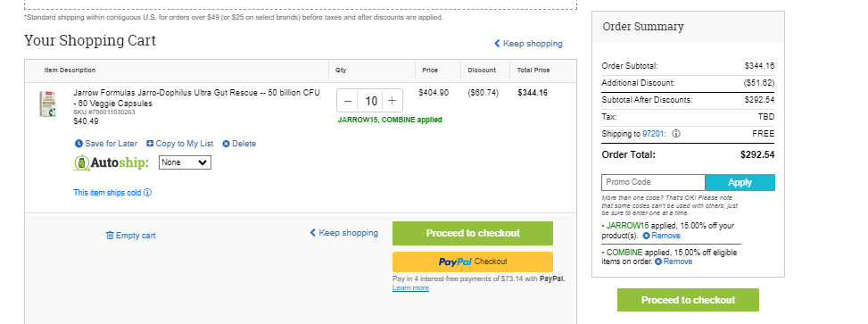Proceed to checkout under Order Summary
Screen dimensions: 868x324
click(688, 300)
